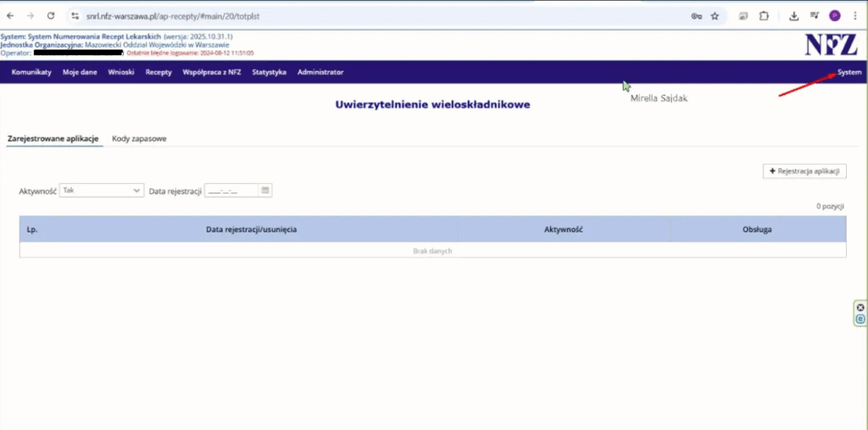
Task: Open the browser downloads icon
Action: pos(794,15)
